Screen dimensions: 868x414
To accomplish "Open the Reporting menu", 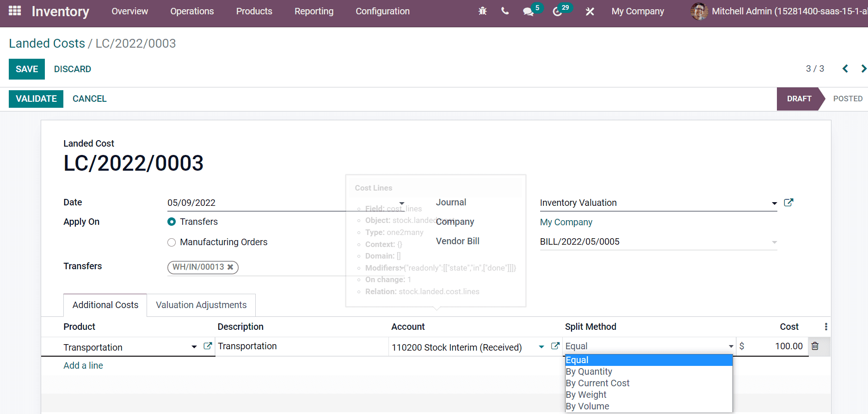I will tap(314, 11).
